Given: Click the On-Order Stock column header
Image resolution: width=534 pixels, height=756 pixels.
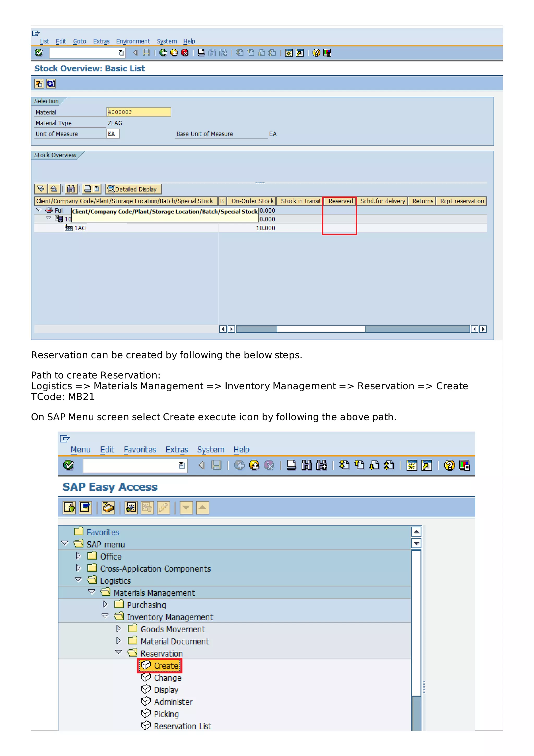Looking at the screenshot, I should 252,201.
